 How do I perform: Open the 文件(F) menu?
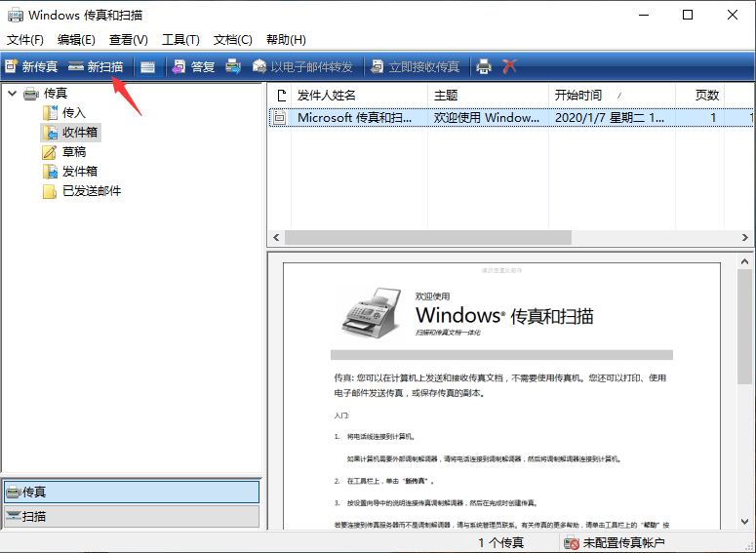pyautogui.click(x=25, y=40)
